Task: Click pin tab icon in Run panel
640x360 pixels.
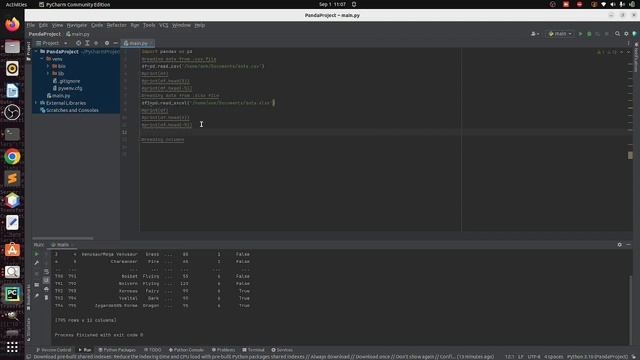Action: 37,296
